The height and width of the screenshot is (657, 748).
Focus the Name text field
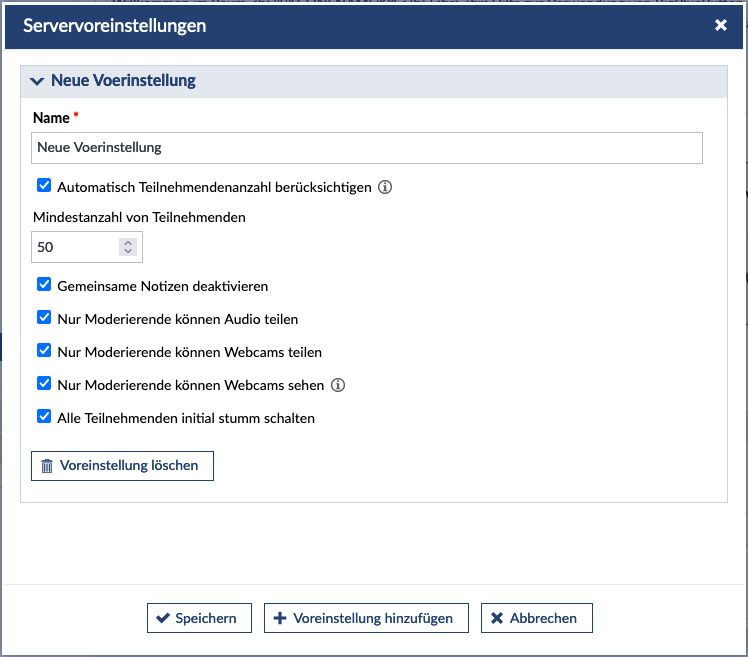pyautogui.click(x=366, y=148)
